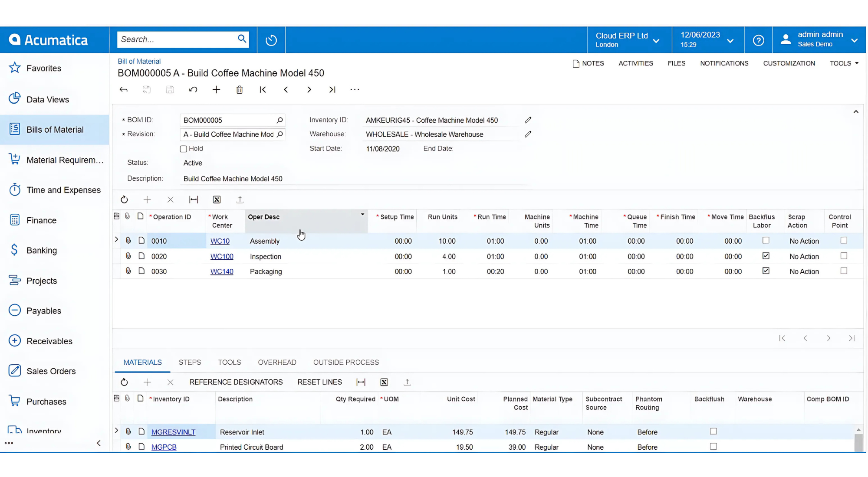Open the Bills of Material sidebar entry
The height and width of the screenshot is (477, 868).
55,129
